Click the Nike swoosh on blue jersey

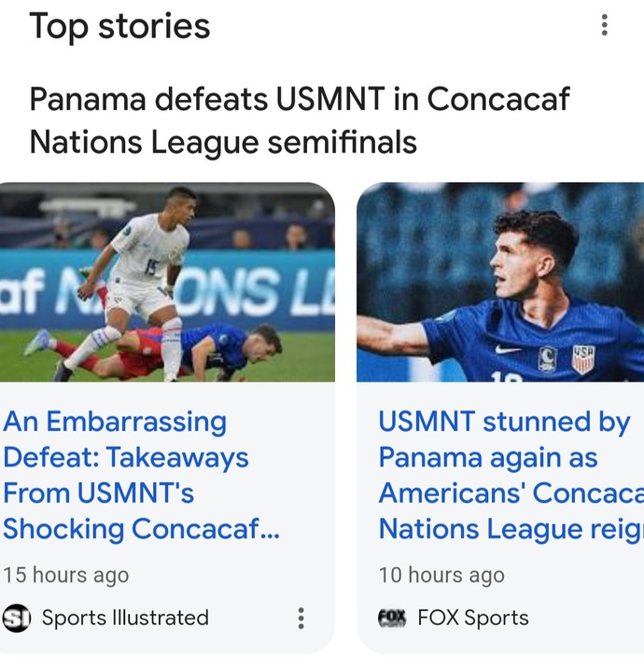click(x=508, y=350)
